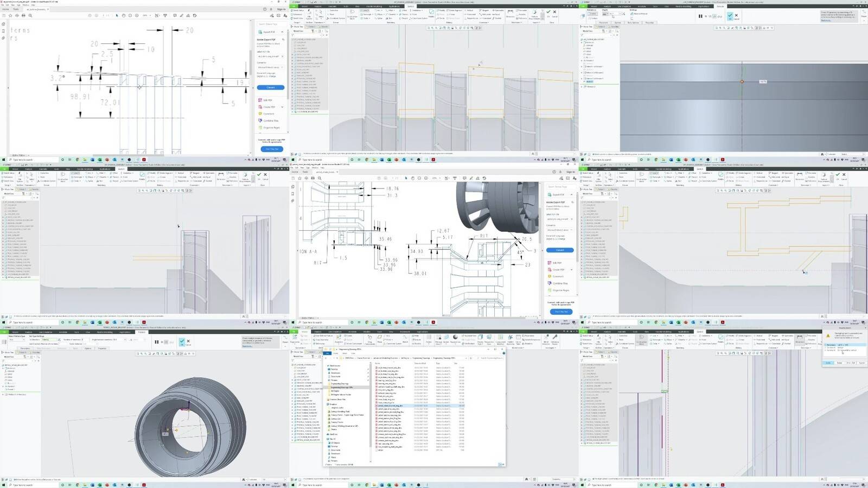868x488 pixels.
Task: Click Windows Start button on top-left screen taskbar
Action: [x=3, y=160]
